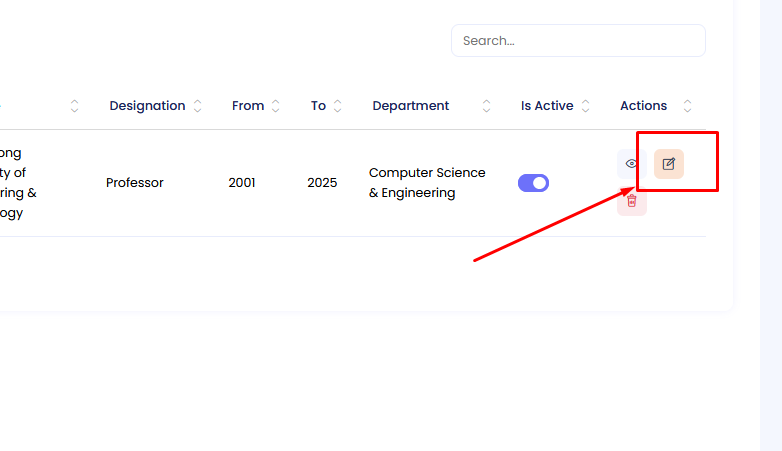Click the edit pencil icon in Actions
This screenshot has width=782, height=451.
click(x=669, y=163)
